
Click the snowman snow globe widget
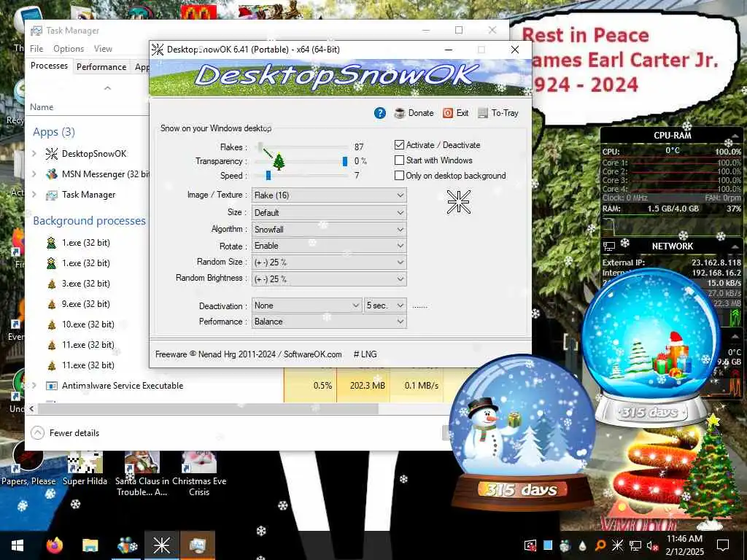(x=522, y=431)
